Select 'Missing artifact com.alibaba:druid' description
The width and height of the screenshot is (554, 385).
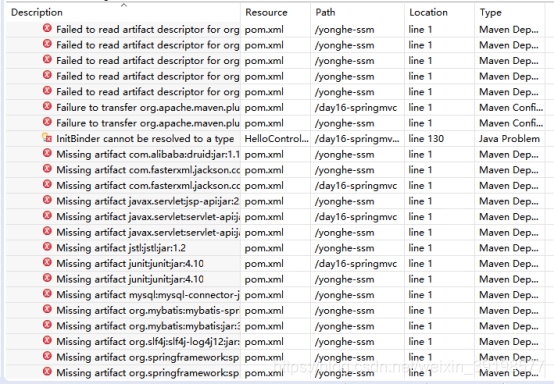[x=148, y=154]
